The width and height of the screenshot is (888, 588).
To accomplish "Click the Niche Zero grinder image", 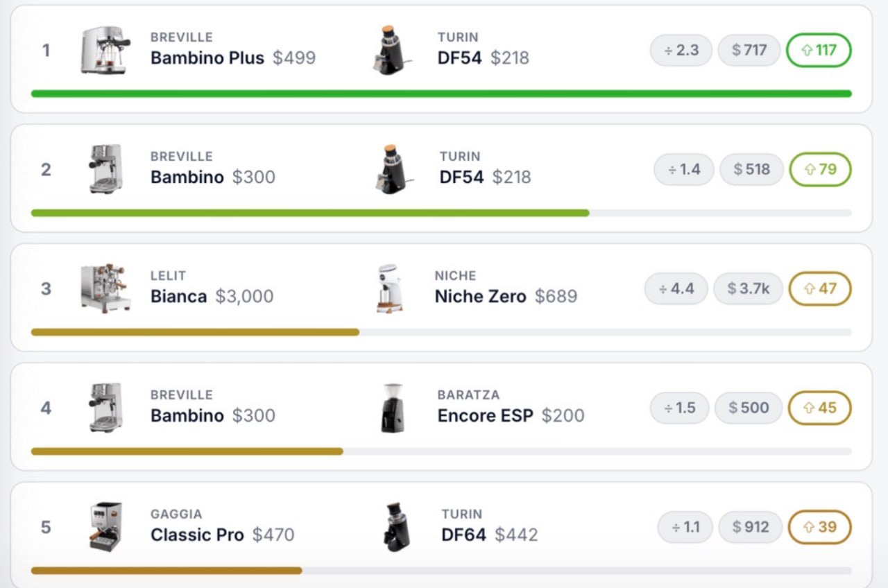I will tap(388, 288).
